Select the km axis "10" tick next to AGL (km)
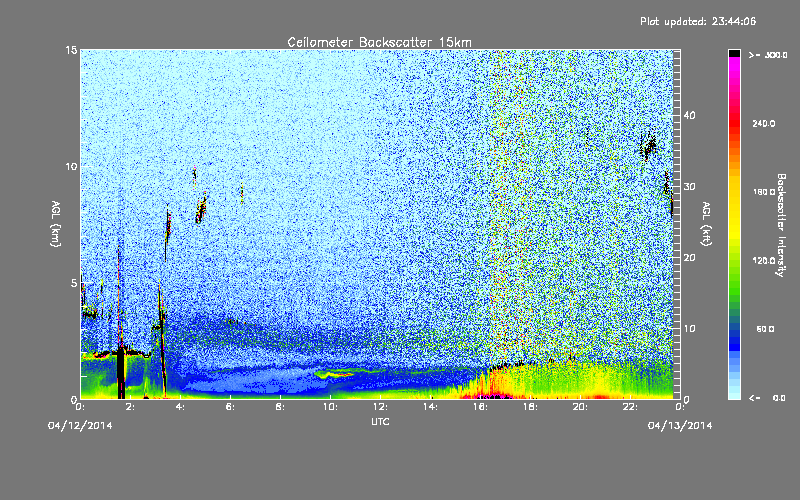 (x=71, y=166)
